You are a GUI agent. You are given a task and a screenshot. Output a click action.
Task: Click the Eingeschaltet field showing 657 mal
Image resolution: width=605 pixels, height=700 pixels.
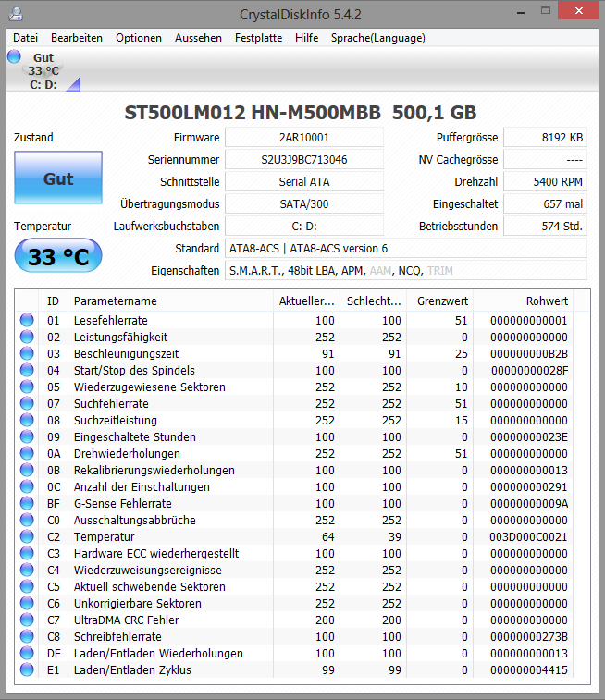(x=545, y=204)
